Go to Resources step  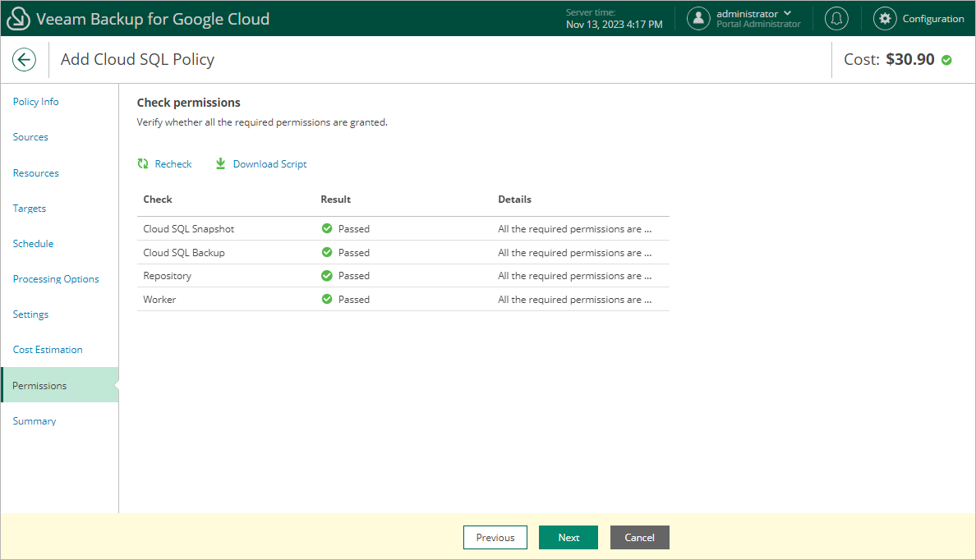[35, 173]
